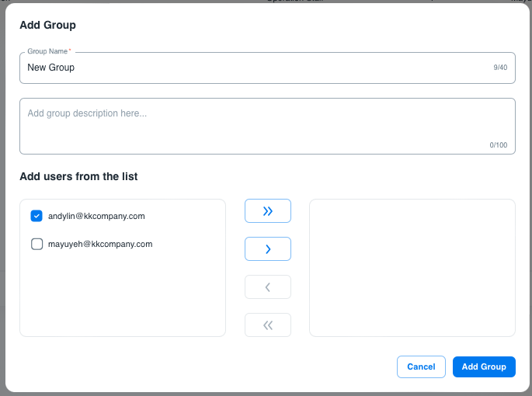Click the double-chevron move all right button
This screenshot has height=396, width=532.
268,211
